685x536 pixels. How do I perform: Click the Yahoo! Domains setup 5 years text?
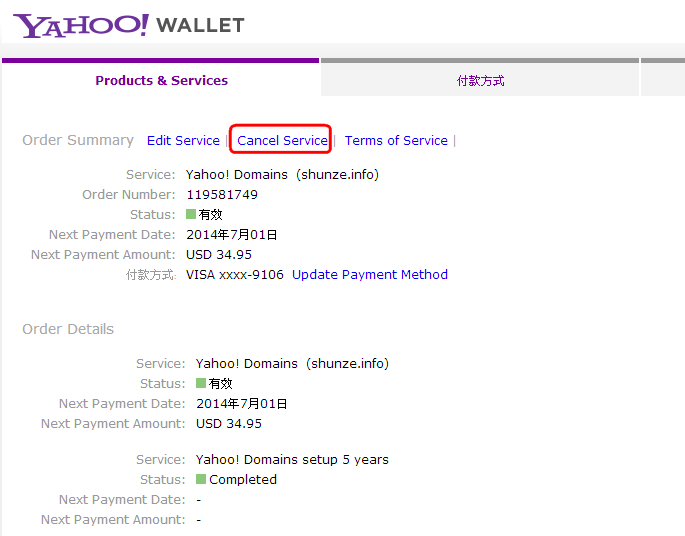[x=292, y=460]
